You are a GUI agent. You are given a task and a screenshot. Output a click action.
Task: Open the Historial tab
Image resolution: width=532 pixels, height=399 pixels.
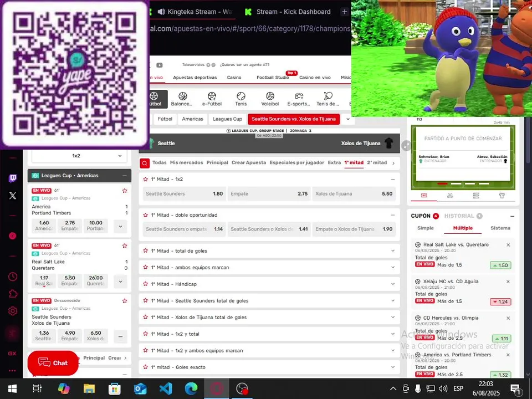coord(463,216)
